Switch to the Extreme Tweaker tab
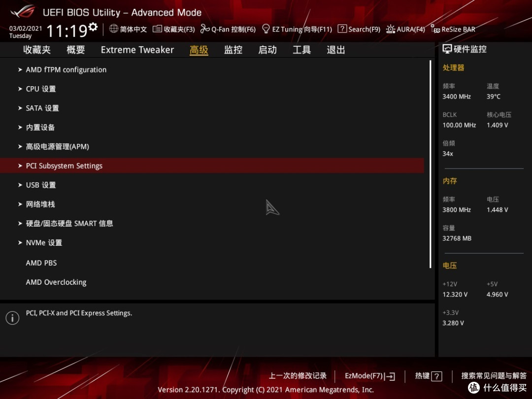532x399 pixels. (137, 49)
